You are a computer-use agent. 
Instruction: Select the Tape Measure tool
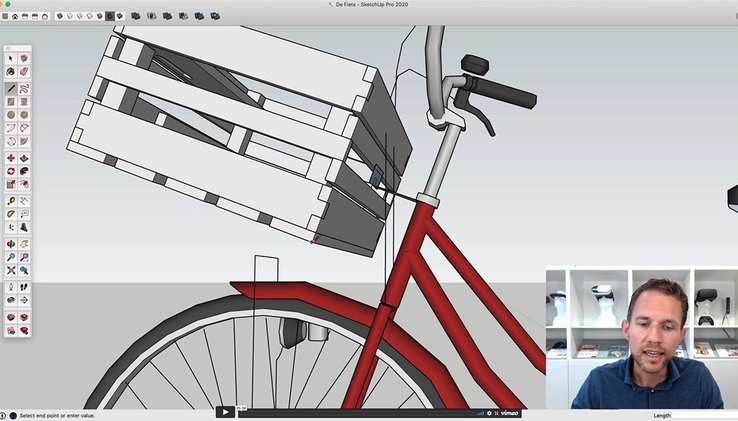[x=11, y=200]
